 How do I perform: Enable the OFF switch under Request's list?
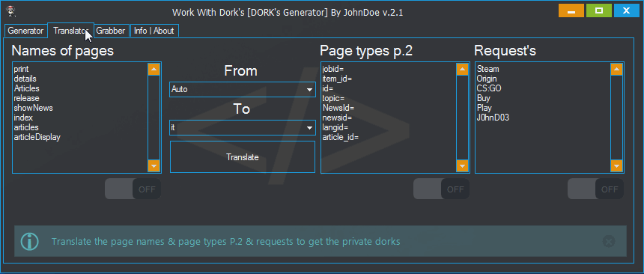click(595, 189)
